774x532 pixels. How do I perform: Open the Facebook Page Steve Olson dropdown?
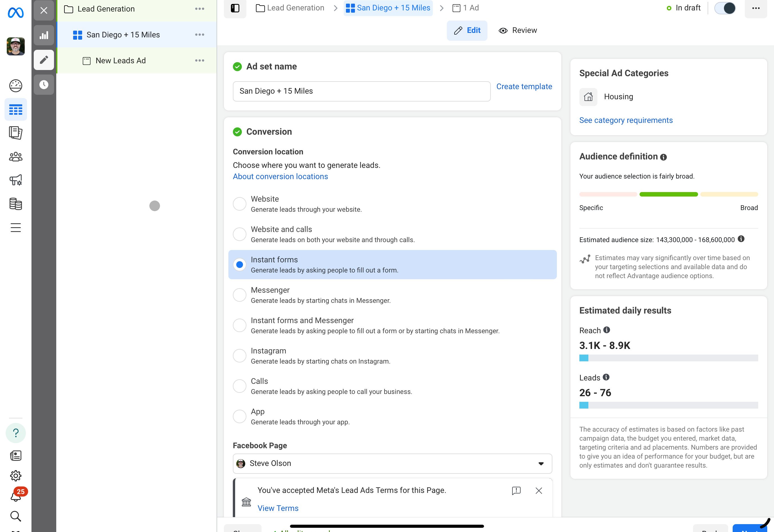(x=392, y=463)
